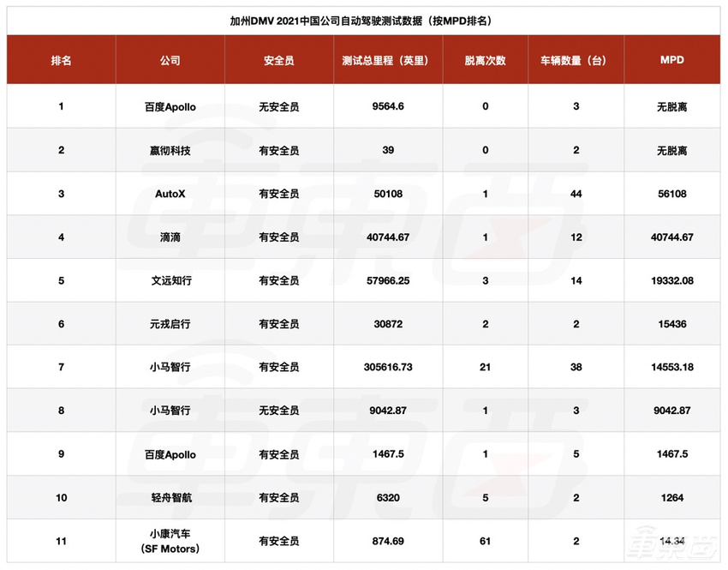Click 小马智行 in rank 7 row

(169, 367)
